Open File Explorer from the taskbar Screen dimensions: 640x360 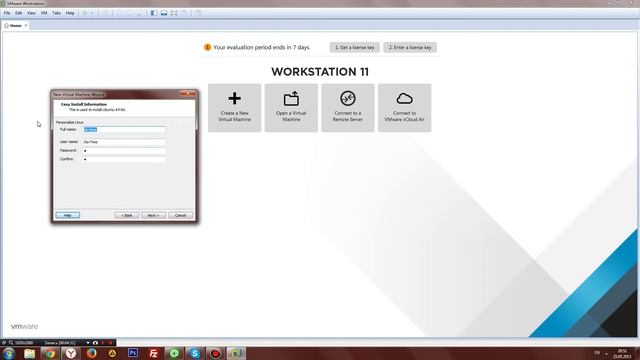coord(29,353)
